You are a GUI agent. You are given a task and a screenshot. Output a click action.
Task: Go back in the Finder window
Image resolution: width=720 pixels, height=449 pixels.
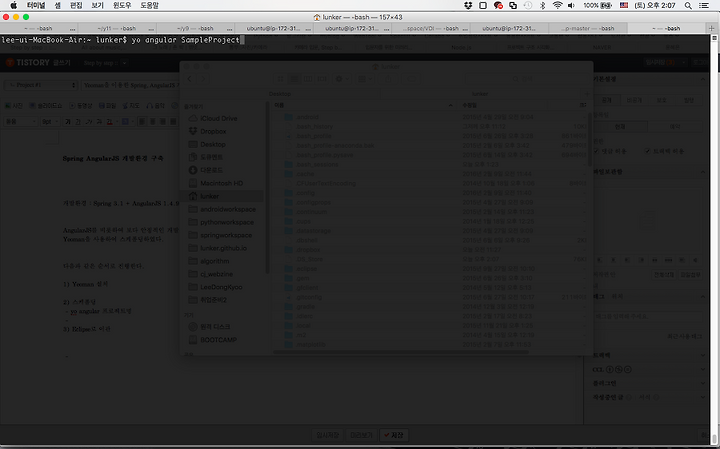[x=190, y=79]
